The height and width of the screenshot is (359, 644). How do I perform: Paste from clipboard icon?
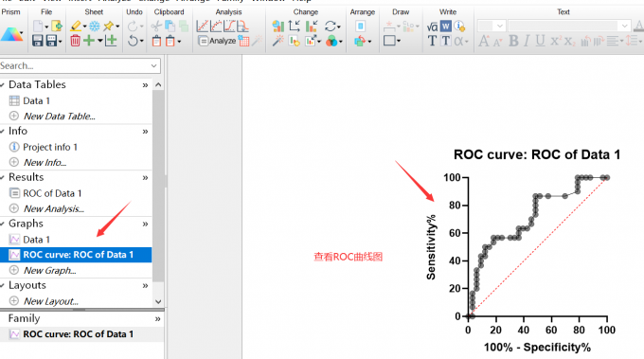click(x=156, y=41)
